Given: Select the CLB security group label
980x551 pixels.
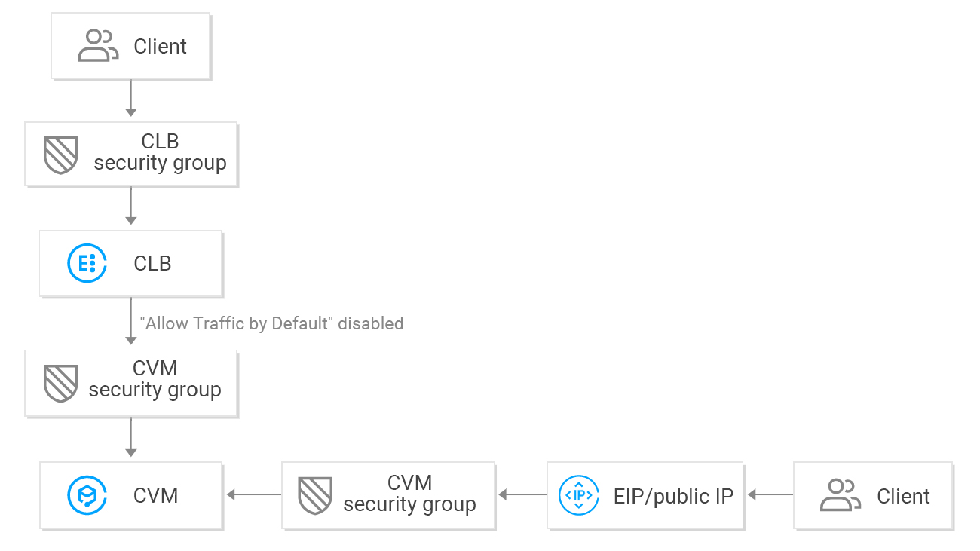Looking at the screenshot, I should point(160,152).
